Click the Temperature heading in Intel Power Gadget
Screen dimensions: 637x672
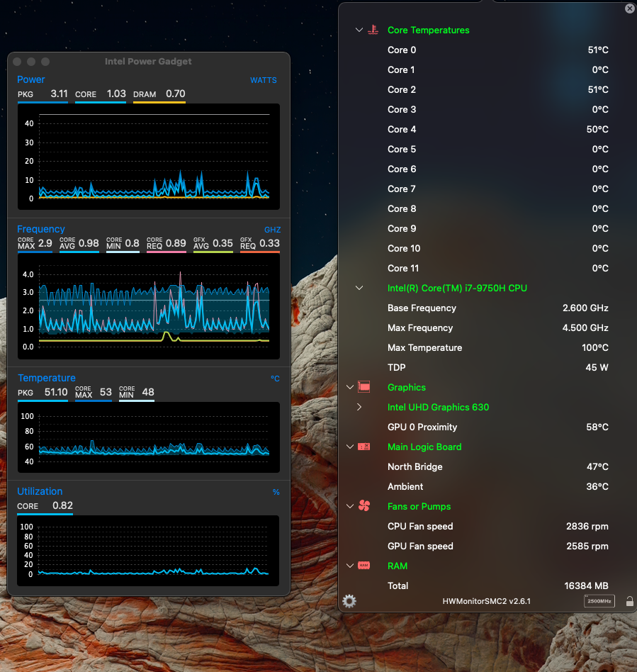pyautogui.click(x=46, y=378)
